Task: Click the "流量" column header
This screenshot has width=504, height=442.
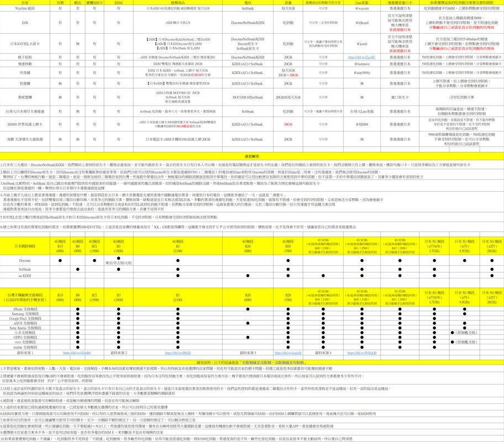Action: point(288,3)
